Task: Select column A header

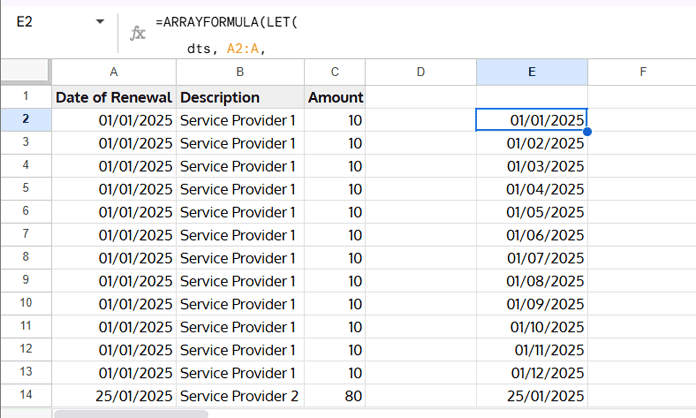Action: pos(114,72)
